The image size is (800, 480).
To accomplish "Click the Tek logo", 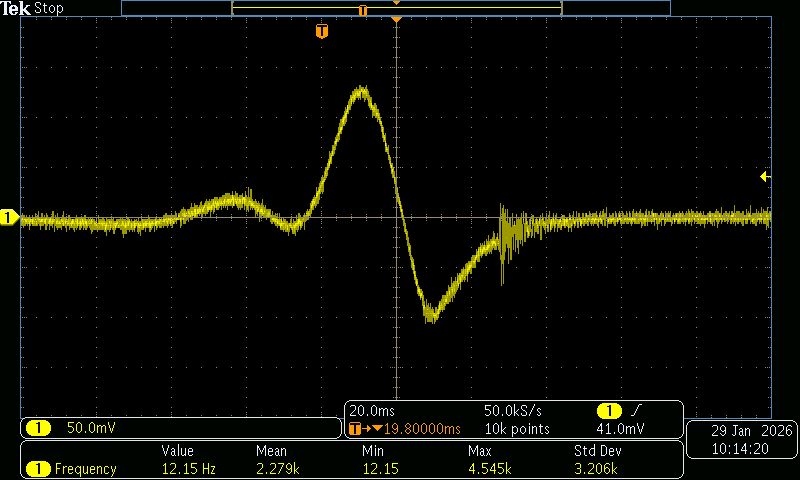I will (16, 8).
